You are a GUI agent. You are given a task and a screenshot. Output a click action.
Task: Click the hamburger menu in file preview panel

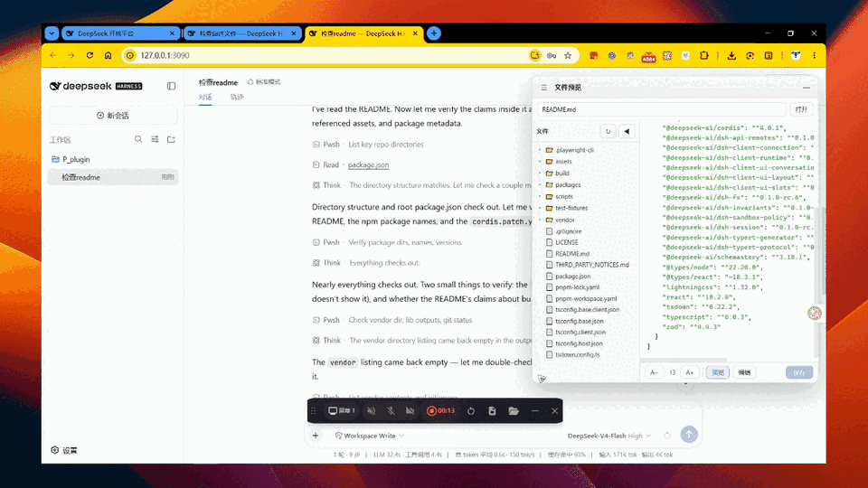pos(543,88)
